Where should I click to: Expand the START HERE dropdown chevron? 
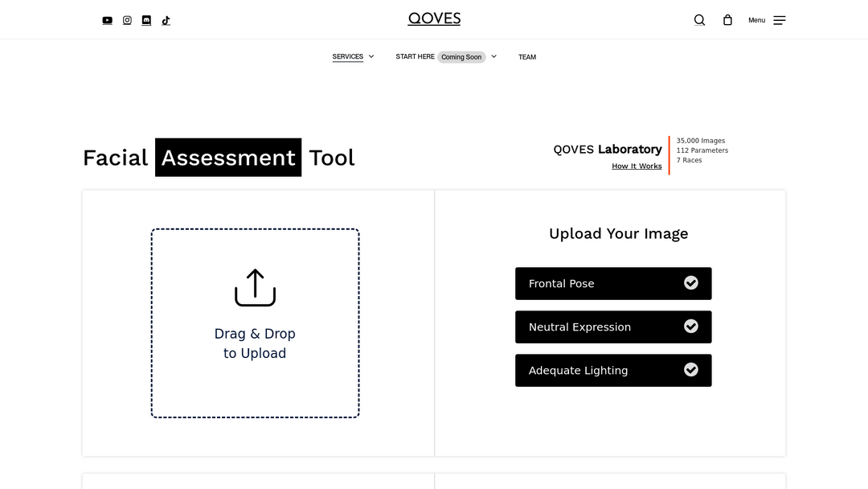pyautogui.click(x=493, y=56)
